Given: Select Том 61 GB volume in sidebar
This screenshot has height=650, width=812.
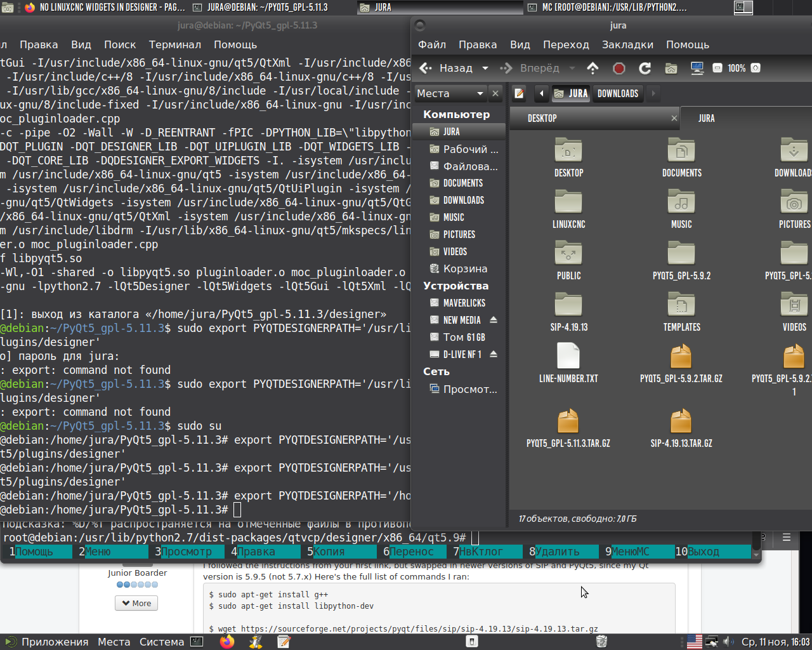Looking at the screenshot, I should 459,337.
